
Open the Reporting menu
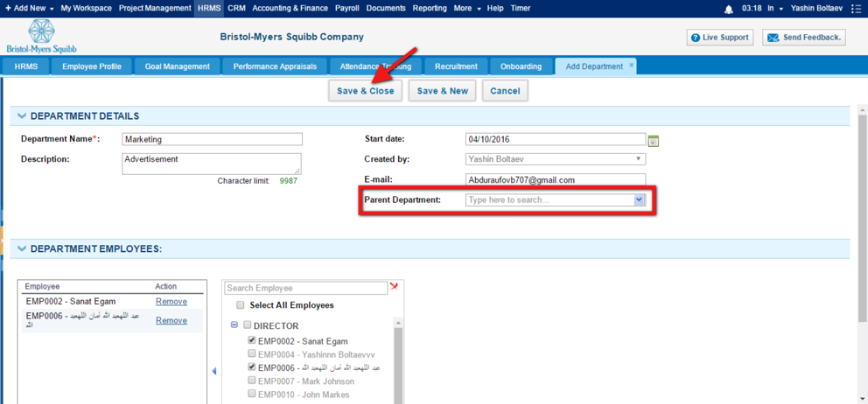(x=430, y=8)
